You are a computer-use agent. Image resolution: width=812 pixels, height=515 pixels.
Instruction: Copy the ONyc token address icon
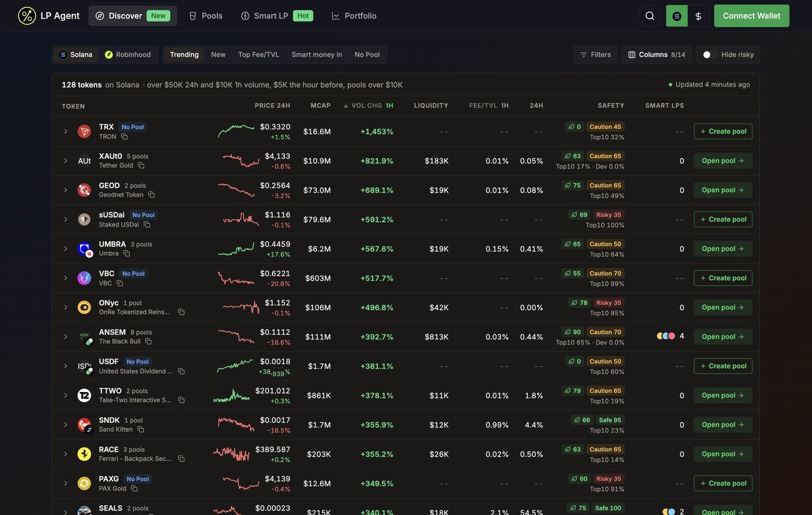[181, 312]
